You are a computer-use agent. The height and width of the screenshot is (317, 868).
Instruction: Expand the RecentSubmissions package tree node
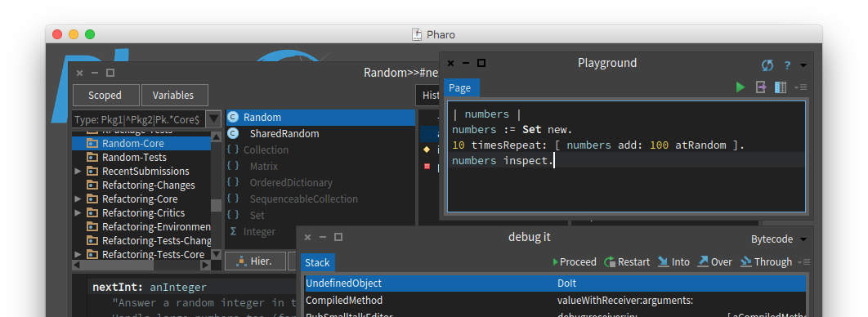tap(78, 172)
